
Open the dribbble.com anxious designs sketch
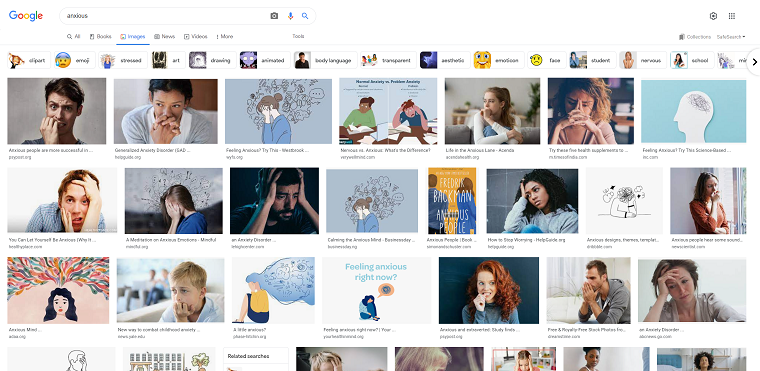(624, 201)
